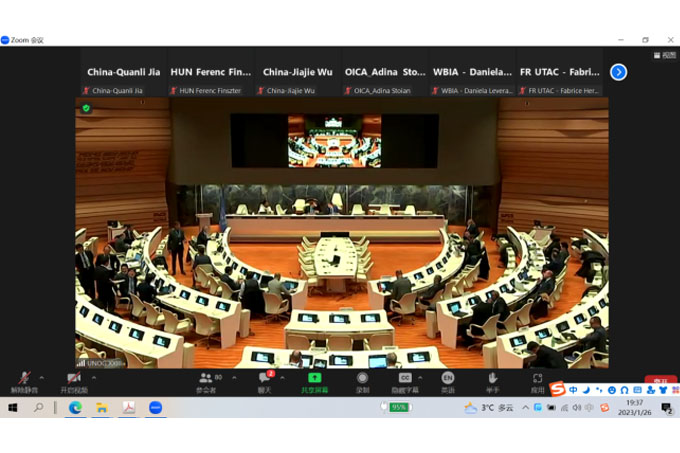Expand participants options arrow
Screen dimensions: 680x453
pyautogui.click(x=234, y=378)
